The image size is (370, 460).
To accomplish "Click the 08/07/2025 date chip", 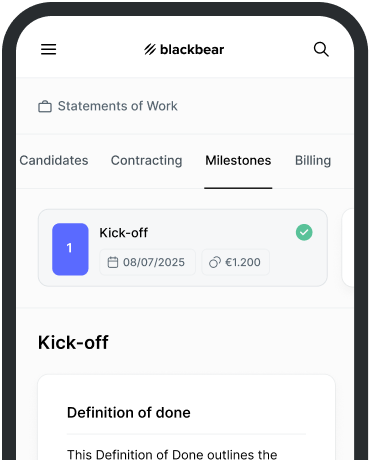I will (148, 262).
